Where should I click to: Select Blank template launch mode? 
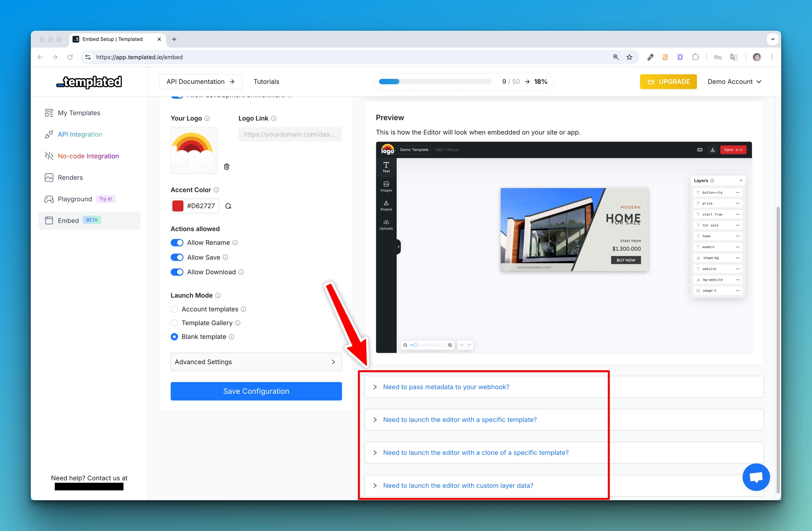coord(174,337)
